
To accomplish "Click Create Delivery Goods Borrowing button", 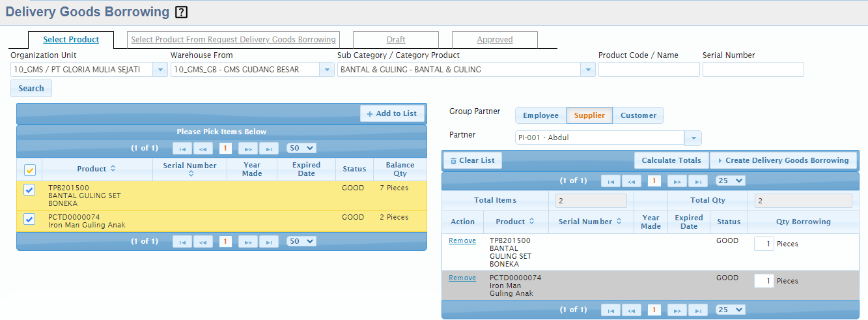I will 783,160.
